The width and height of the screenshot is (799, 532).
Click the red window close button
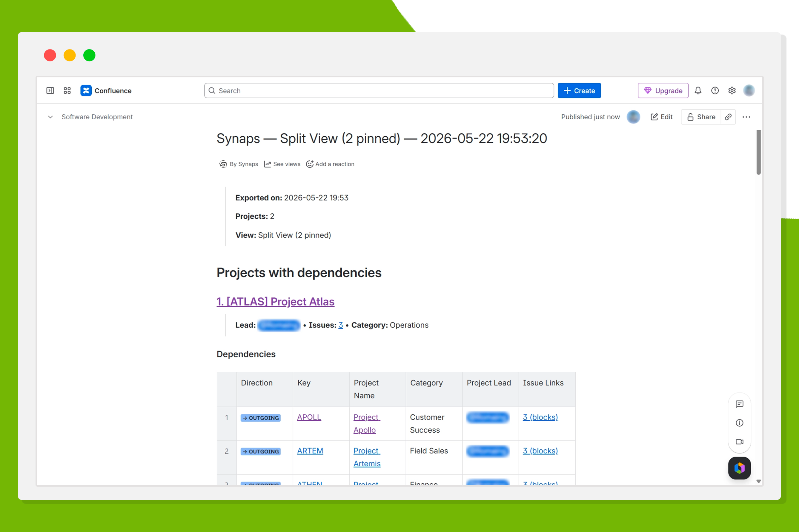click(50, 55)
